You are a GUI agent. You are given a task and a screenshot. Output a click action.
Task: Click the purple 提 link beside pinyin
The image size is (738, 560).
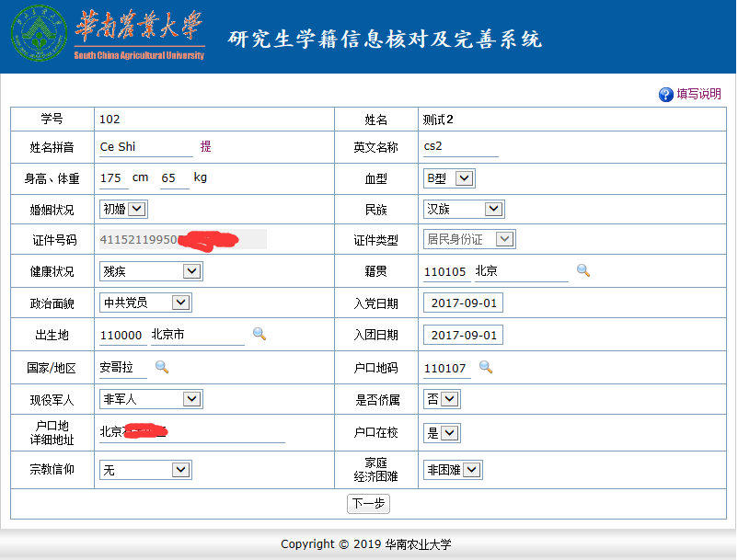coord(206,146)
